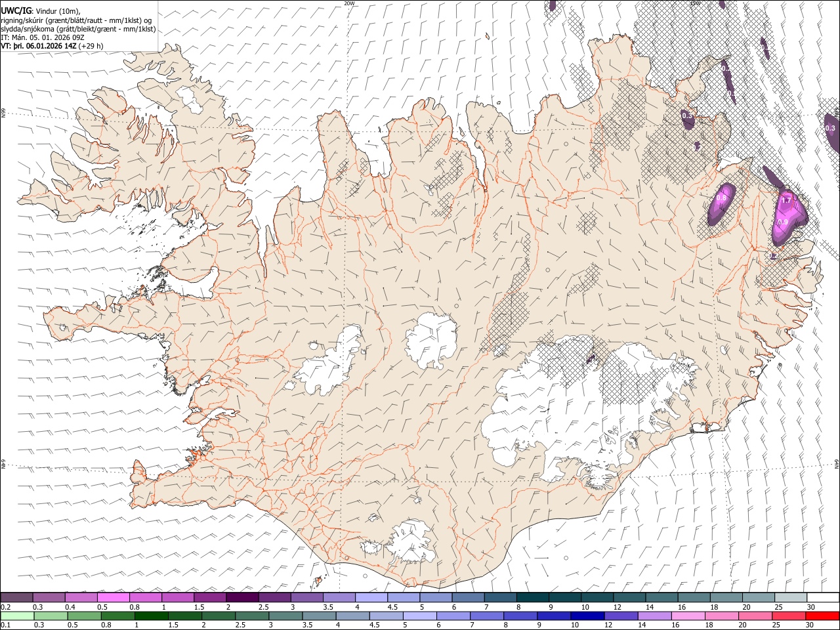Screen dimensions: 840x630
Task: Pick the snow legend swatch between 25 and 30
Action: (x=791, y=597)
